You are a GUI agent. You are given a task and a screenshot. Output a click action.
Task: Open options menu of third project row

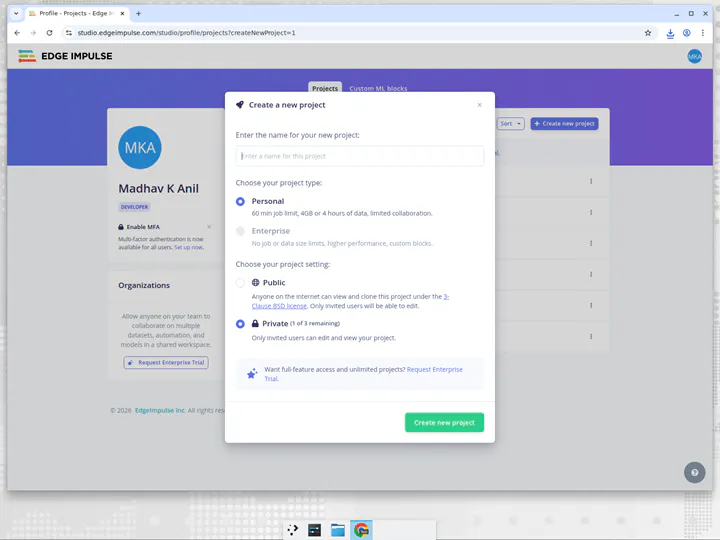[x=591, y=243]
